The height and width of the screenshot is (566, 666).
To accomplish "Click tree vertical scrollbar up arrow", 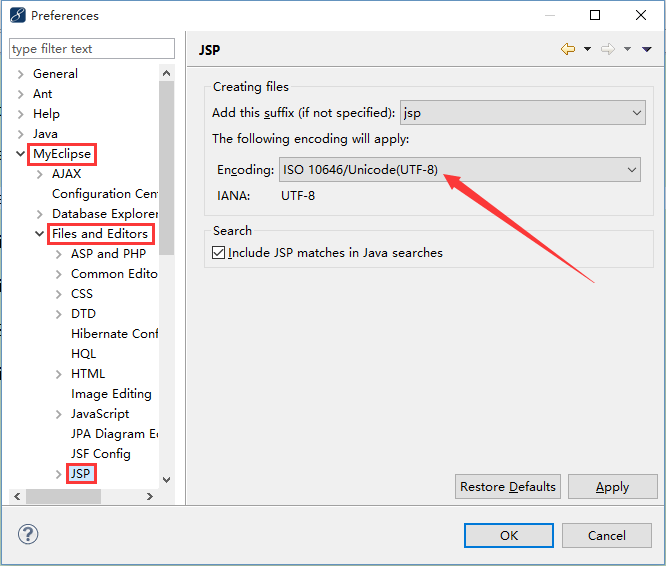I will tap(166, 73).
